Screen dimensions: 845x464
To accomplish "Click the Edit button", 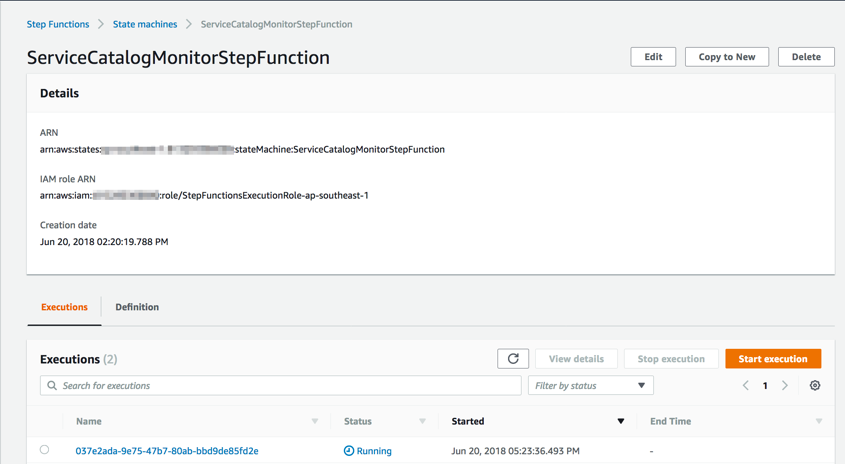I will (x=653, y=57).
